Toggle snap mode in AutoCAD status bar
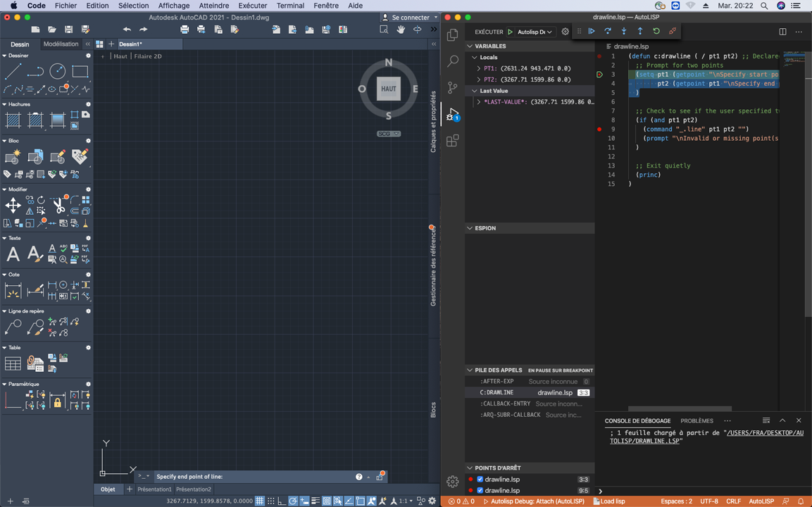The image size is (812, 507). [271, 501]
